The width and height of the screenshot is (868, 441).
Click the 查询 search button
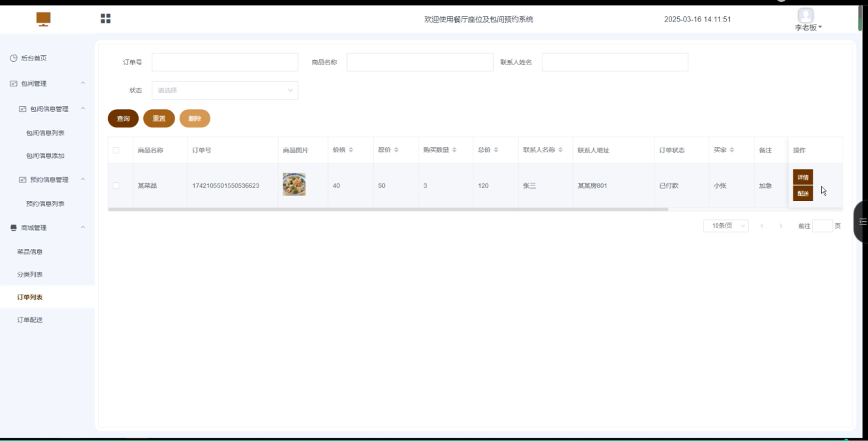(x=123, y=118)
